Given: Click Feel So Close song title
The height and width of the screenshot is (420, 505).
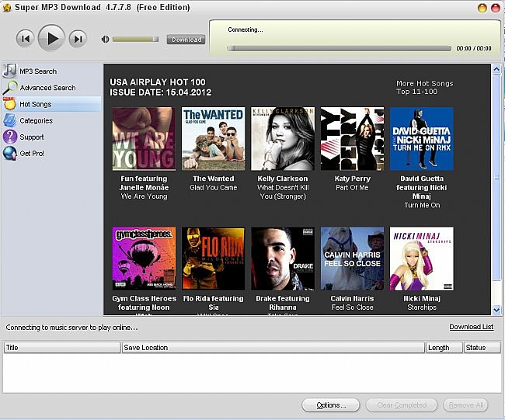Looking at the screenshot, I should click(352, 307).
